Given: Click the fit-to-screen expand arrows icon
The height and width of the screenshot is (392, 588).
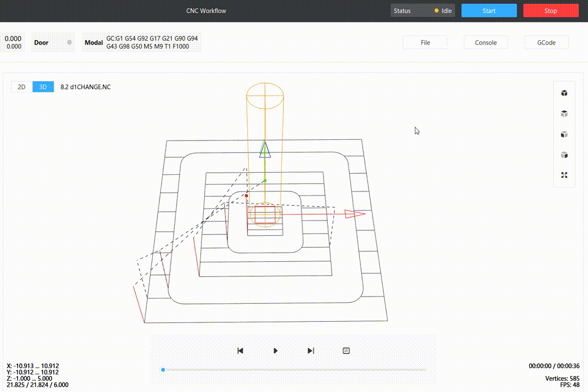Looking at the screenshot, I should 565,175.
